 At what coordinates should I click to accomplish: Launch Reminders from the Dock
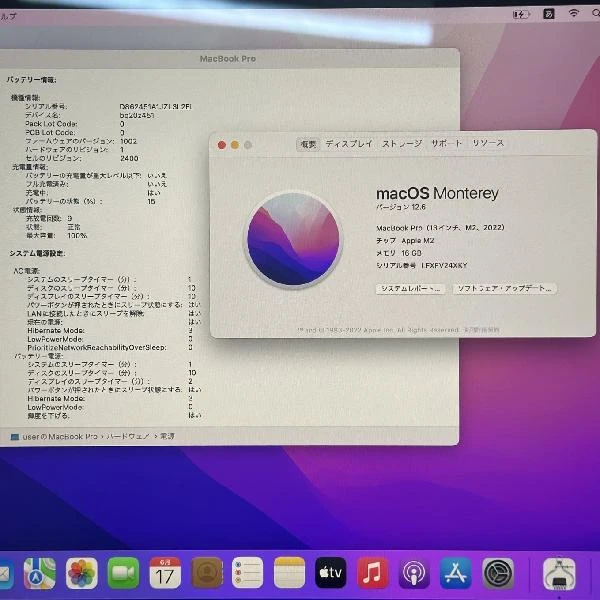(248, 573)
